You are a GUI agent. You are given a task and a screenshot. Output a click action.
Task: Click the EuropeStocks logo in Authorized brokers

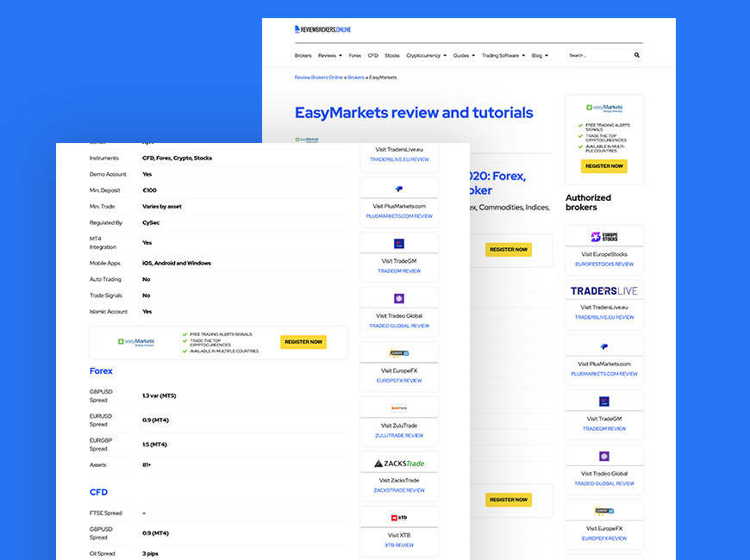pos(604,237)
